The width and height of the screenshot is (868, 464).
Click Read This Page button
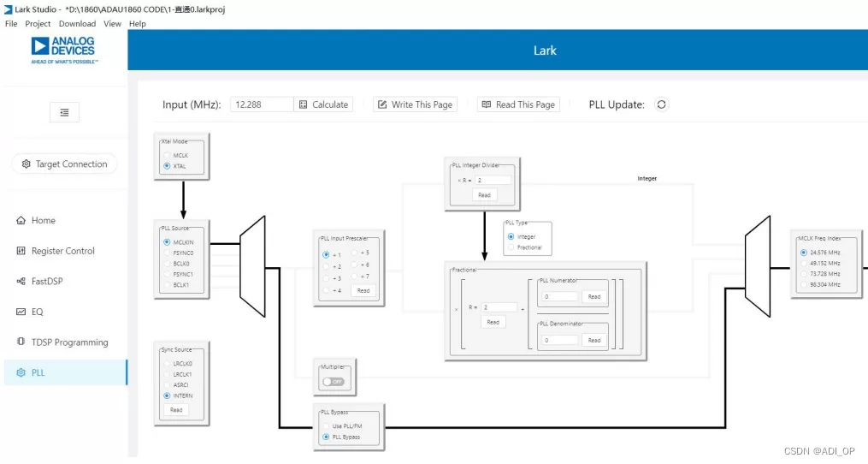(x=519, y=104)
